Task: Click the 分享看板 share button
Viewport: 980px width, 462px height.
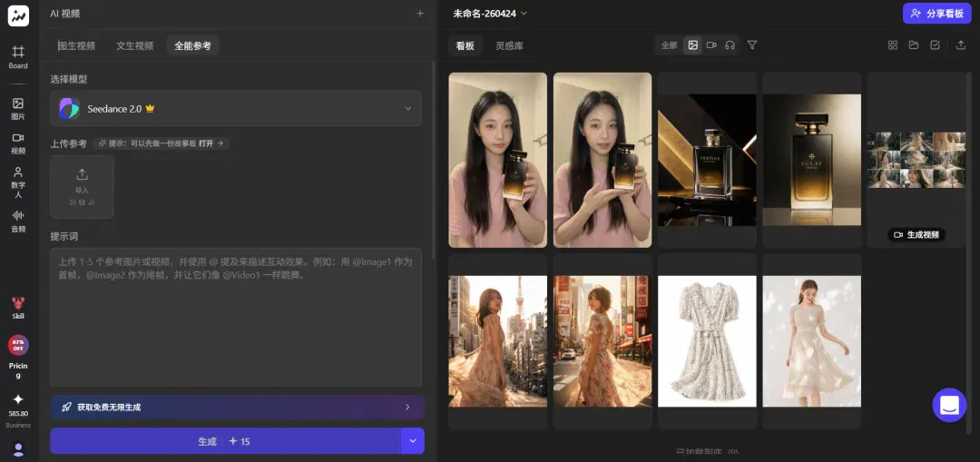Action: (x=936, y=13)
